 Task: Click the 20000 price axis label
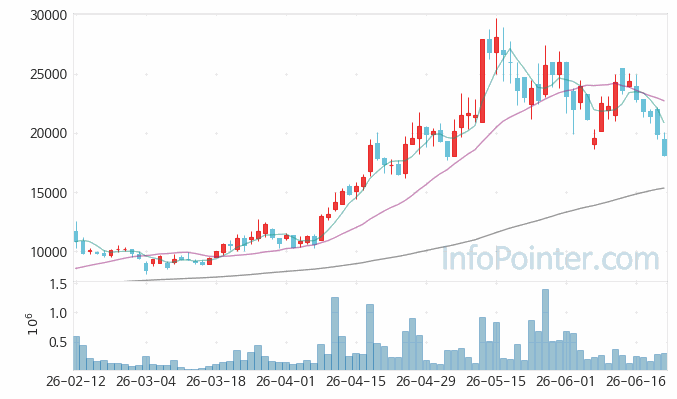pyautogui.click(x=49, y=133)
